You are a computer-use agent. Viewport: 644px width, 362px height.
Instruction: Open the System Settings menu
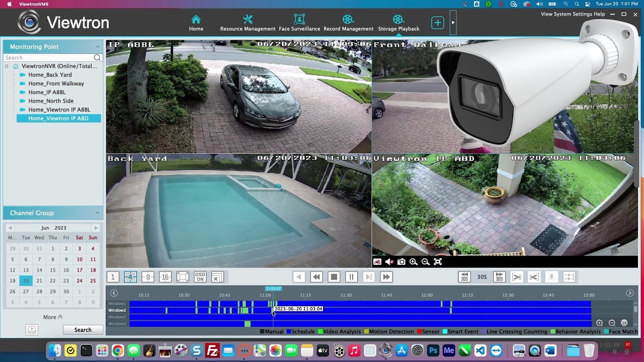[574, 14]
